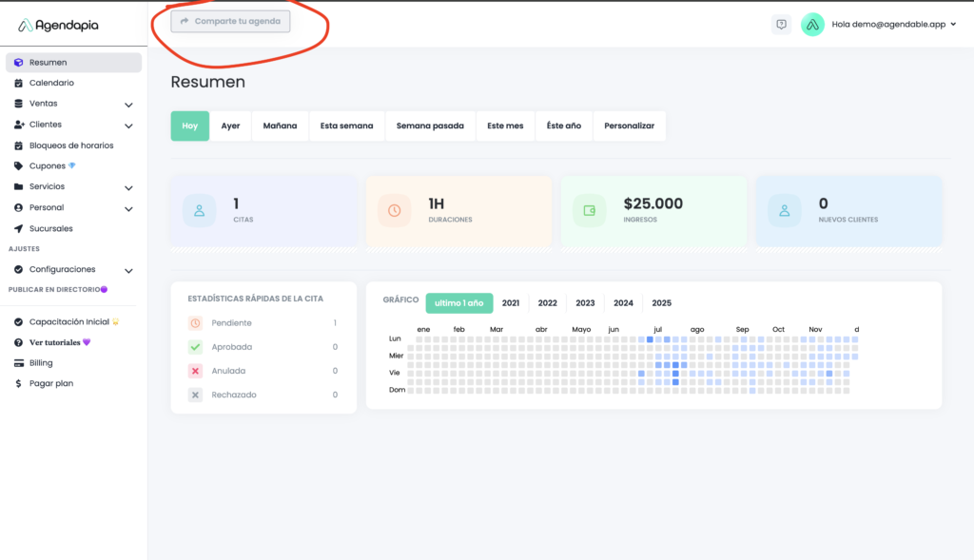Click the Ingresos wallet icon

(x=589, y=211)
